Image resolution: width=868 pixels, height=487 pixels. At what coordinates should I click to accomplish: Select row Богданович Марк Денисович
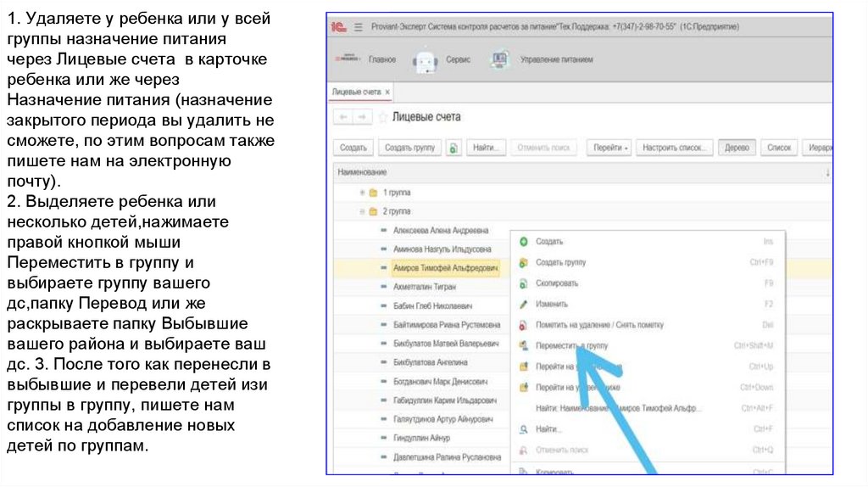click(x=440, y=382)
